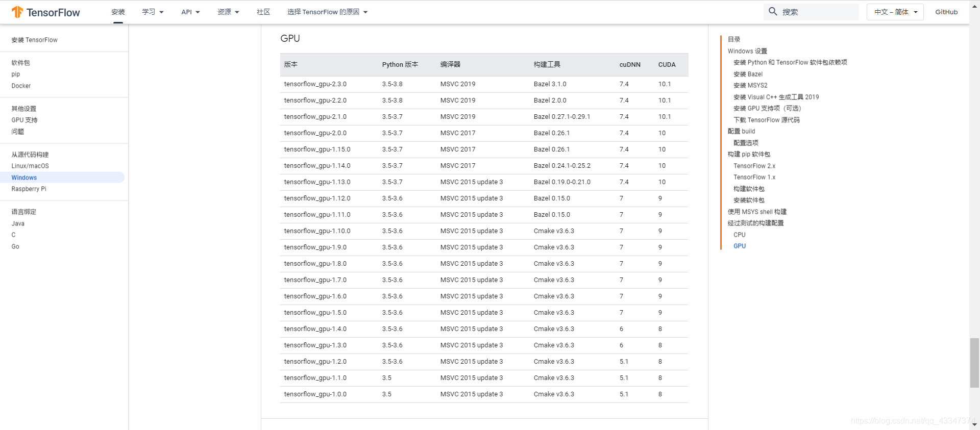Click the tensorflow_gpu-1.10.0 cell
This screenshot has height=430, width=980.
pyautogui.click(x=317, y=231)
